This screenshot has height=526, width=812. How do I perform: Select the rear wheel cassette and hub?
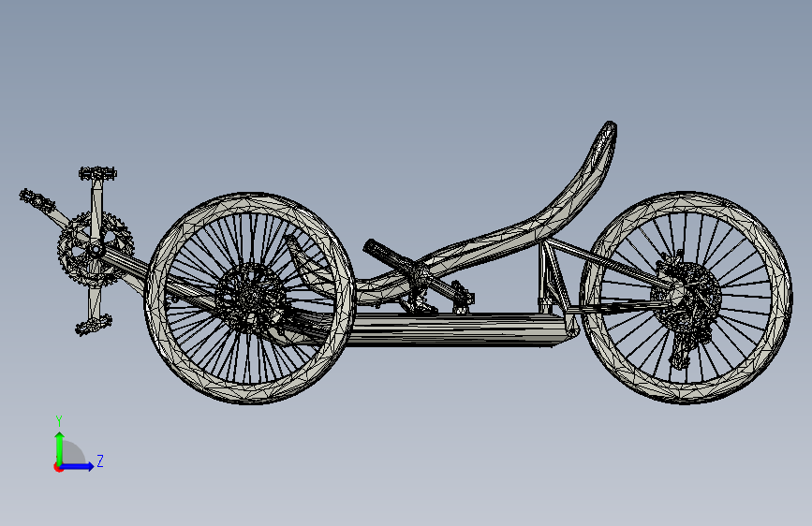click(x=685, y=299)
